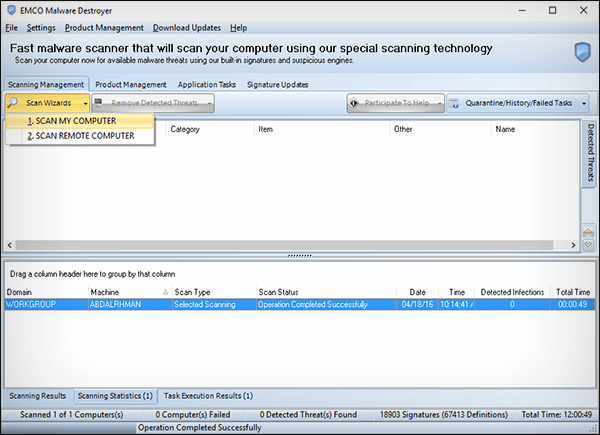Click the Participate To Help icon
The width and height of the screenshot is (600, 435).
point(356,103)
